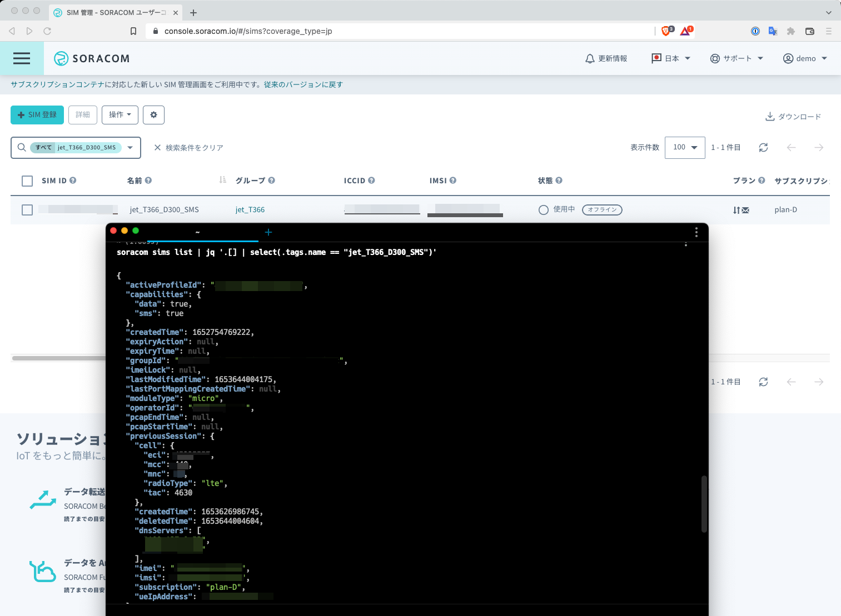Viewport: 841px width, 616px height.
Task: Open speed class and SMS settings for jet_T366_D300_SMS
Action: coord(741,210)
